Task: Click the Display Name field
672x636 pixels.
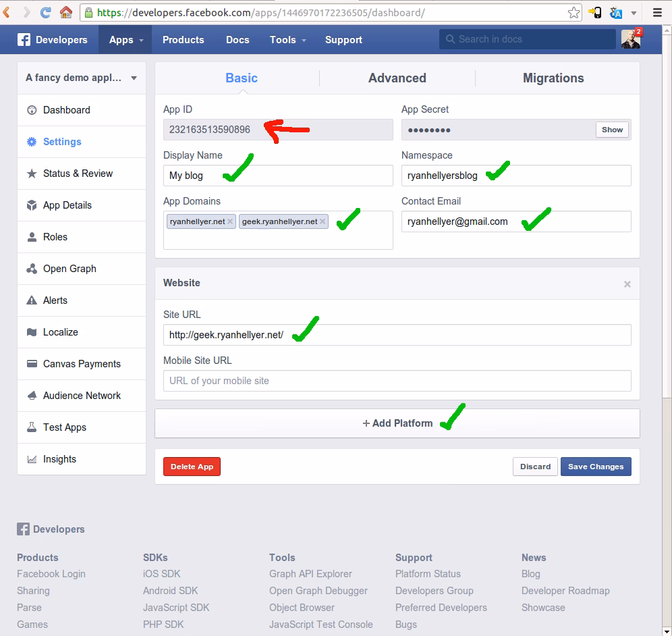Action: [x=278, y=176]
